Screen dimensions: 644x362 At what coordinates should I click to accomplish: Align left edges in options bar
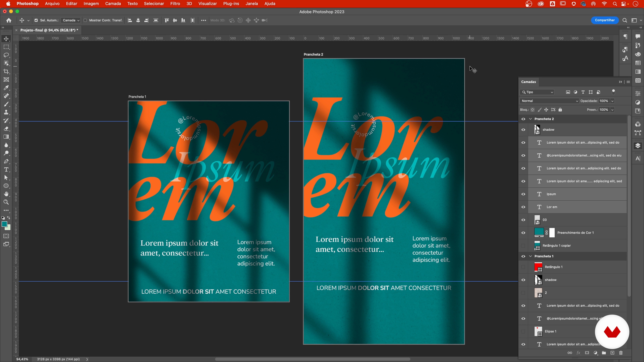click(x=130, y=20)
